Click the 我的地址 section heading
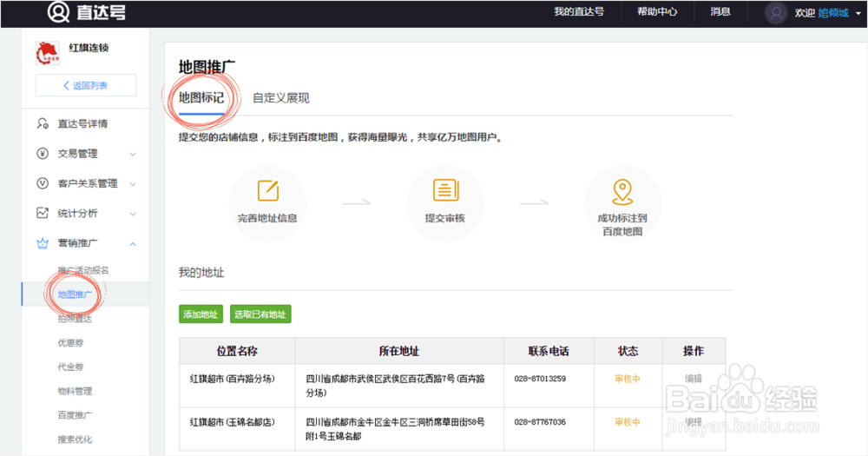Image resolution: width=868 pixels, height=456 pixels. 201,273
